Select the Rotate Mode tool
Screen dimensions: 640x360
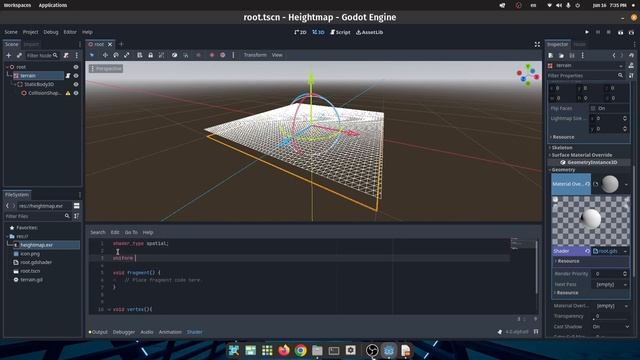[116, 55]
